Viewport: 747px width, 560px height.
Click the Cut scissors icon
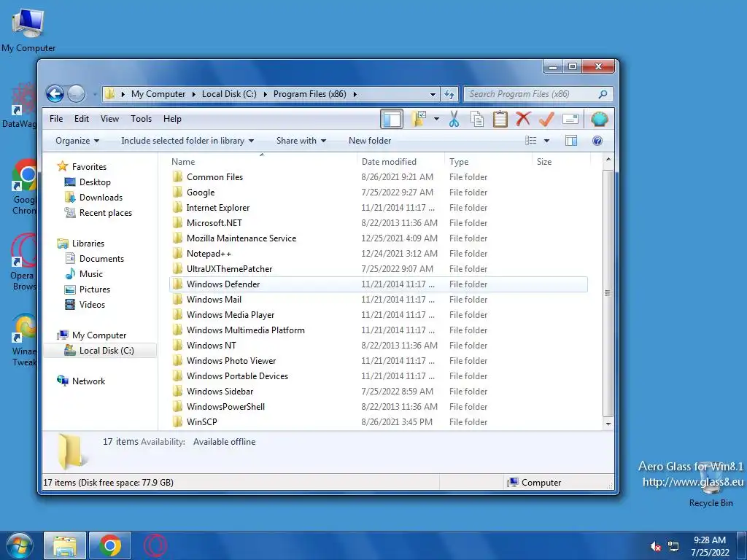454,119
